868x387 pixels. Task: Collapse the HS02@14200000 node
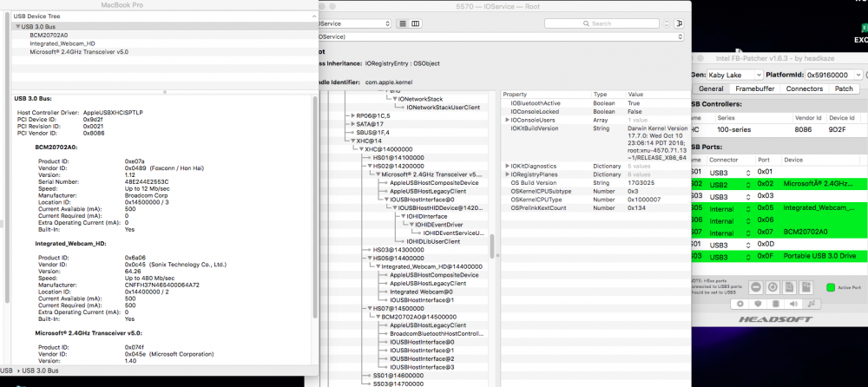click(x=369, y=166)
